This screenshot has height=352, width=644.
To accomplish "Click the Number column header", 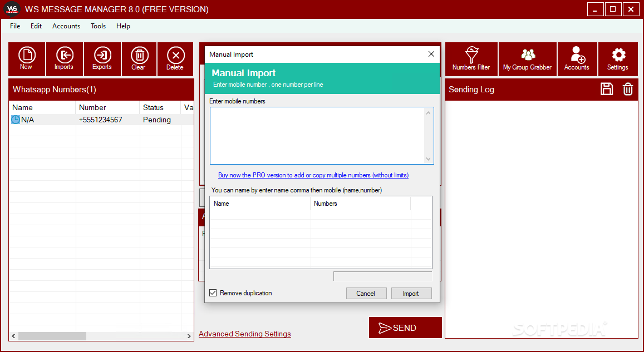I will 107,107.
